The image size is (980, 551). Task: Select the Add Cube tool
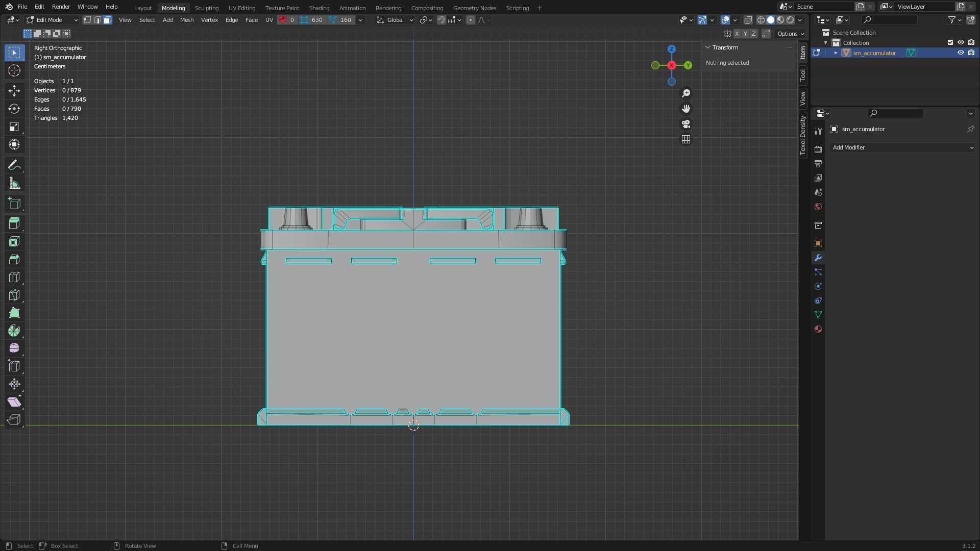pyautogui.click(x=14, y=204)
